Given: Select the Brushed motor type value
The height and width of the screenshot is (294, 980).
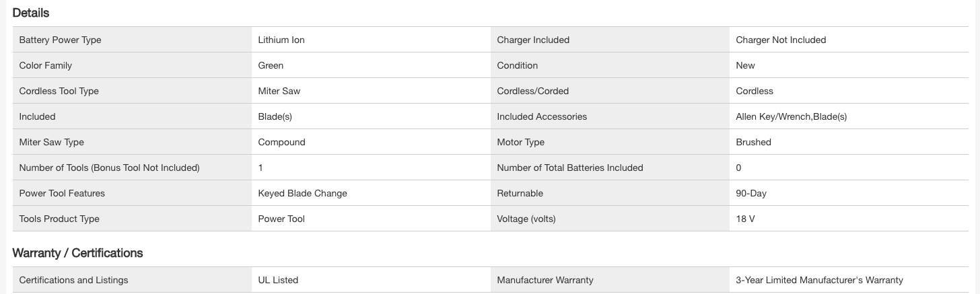Looking at the screenshot, I should [x=753, y=142].
